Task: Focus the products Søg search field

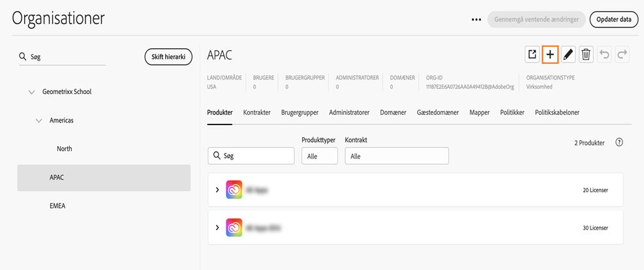Action: tap(251, 156)
